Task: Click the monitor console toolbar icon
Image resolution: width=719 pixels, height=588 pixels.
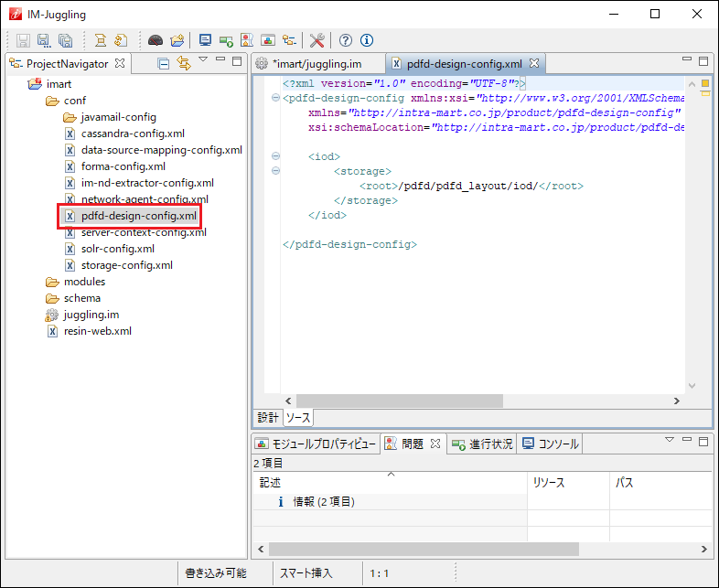Action: 205,40
